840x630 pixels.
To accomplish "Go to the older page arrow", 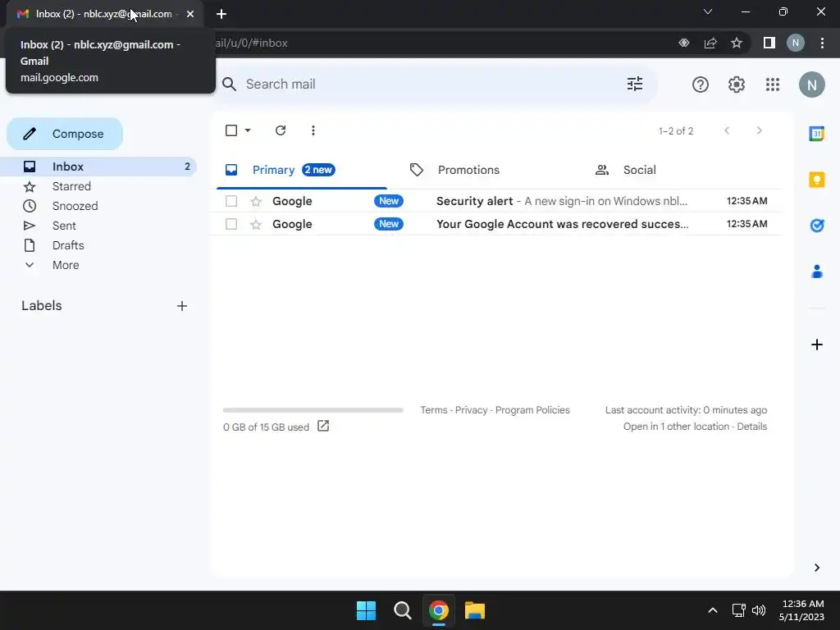I will [x=759, y=130].
